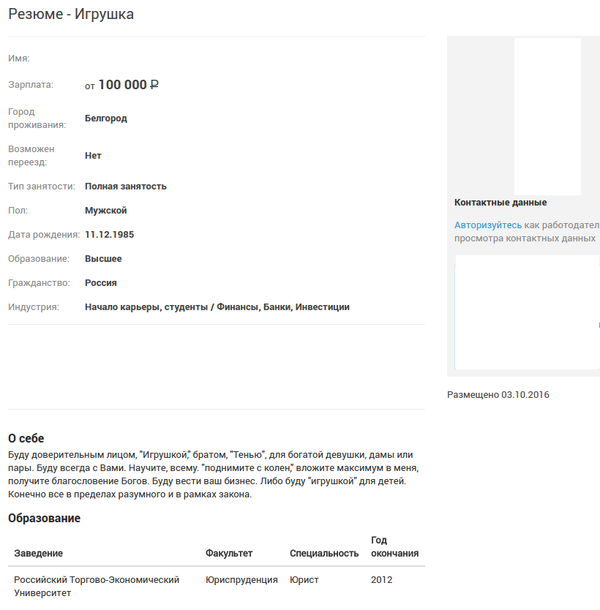
Task: Click the industry value starting with Начало карьеры
Action: 217,307
